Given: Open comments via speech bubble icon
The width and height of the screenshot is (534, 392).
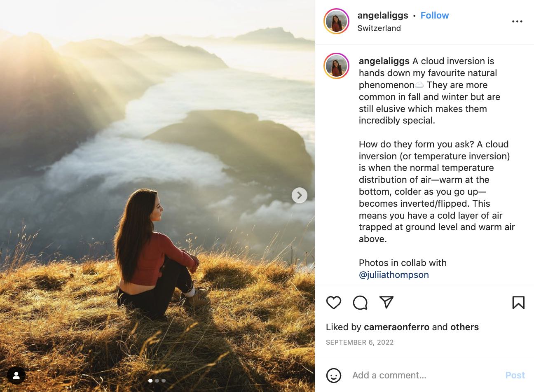Looking at the screenshot, I should tap(360, 303).
